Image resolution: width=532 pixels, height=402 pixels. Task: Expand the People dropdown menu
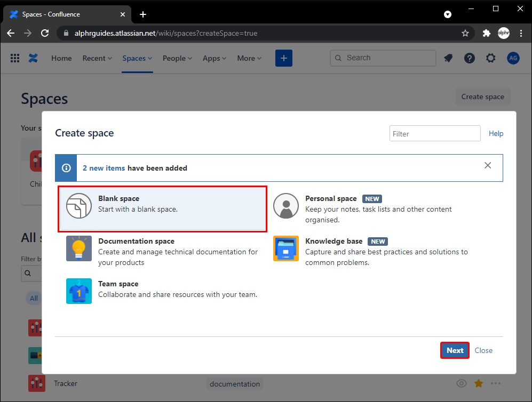click(178, 58)
